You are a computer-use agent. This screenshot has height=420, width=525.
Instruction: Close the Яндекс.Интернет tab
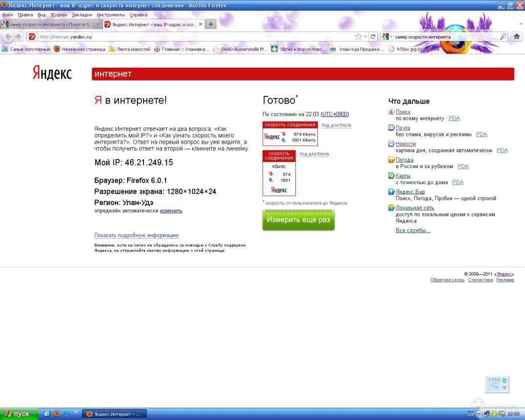pyautogui.click(x=200, y=24)
